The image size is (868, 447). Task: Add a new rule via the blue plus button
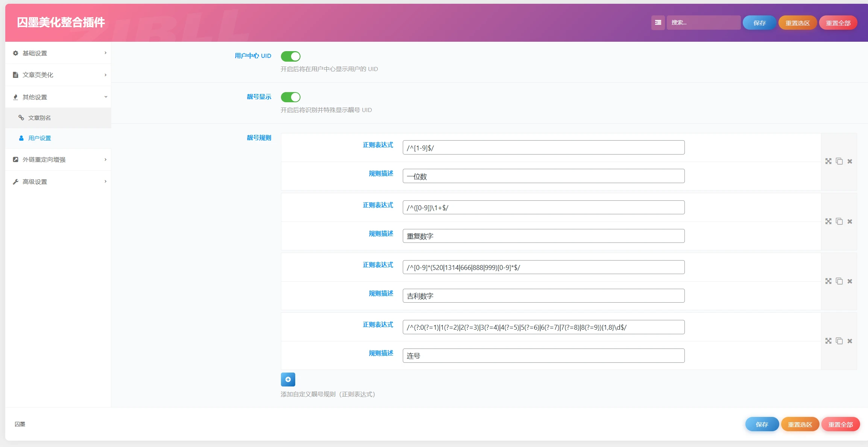[288, 379]
